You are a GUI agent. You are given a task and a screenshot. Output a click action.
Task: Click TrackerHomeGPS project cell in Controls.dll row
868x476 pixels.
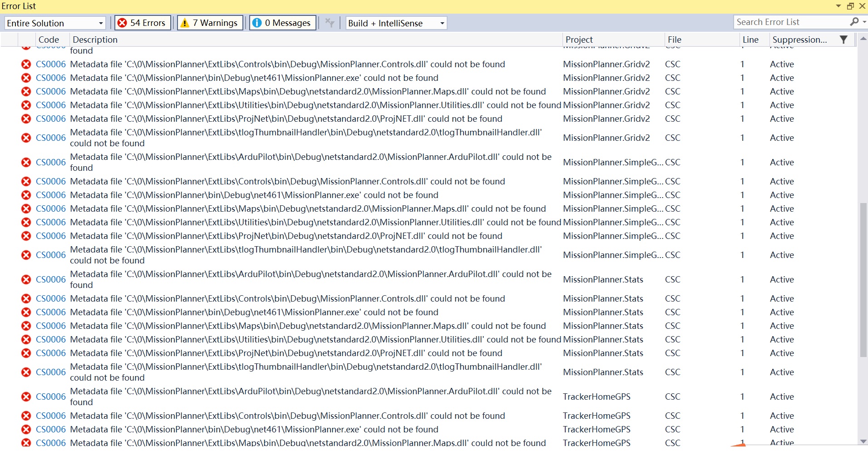coord(597,416)
